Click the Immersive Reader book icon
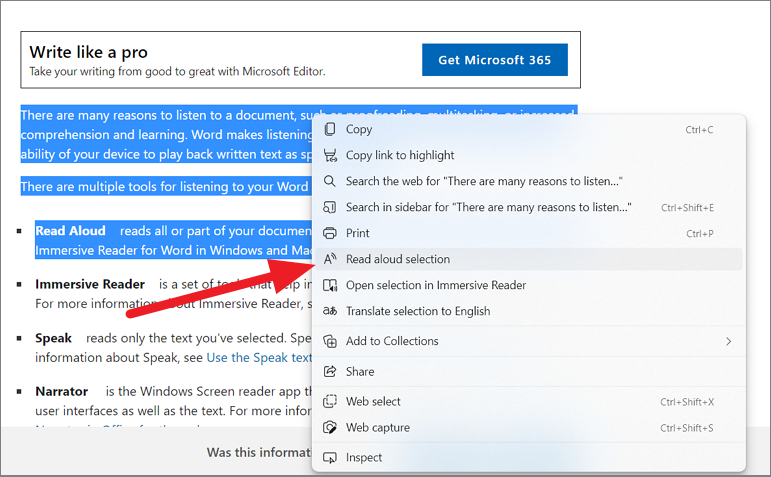This screenshot has width=771, height=477. 330,285
